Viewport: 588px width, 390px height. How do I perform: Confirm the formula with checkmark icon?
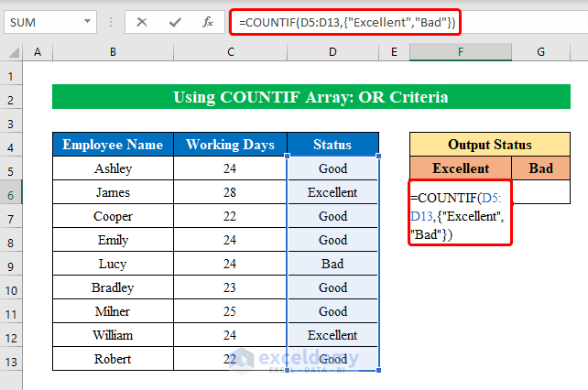[x=175, y=22]
